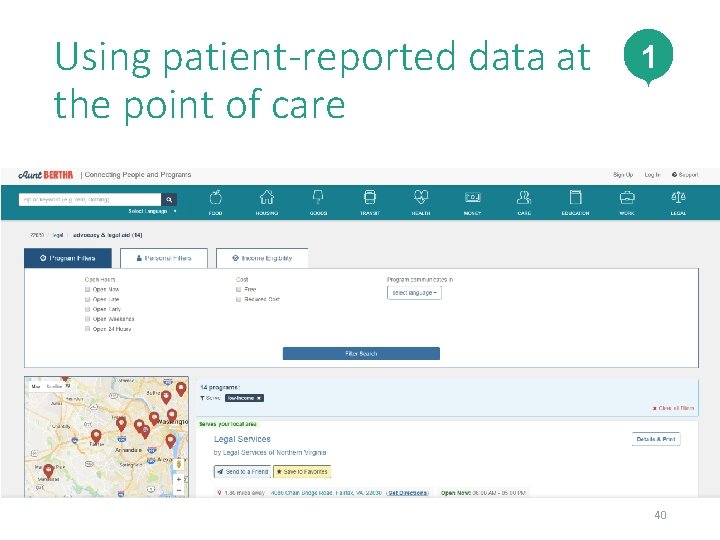Click the map marker near Manassas
720x540 pixels.
48,471
